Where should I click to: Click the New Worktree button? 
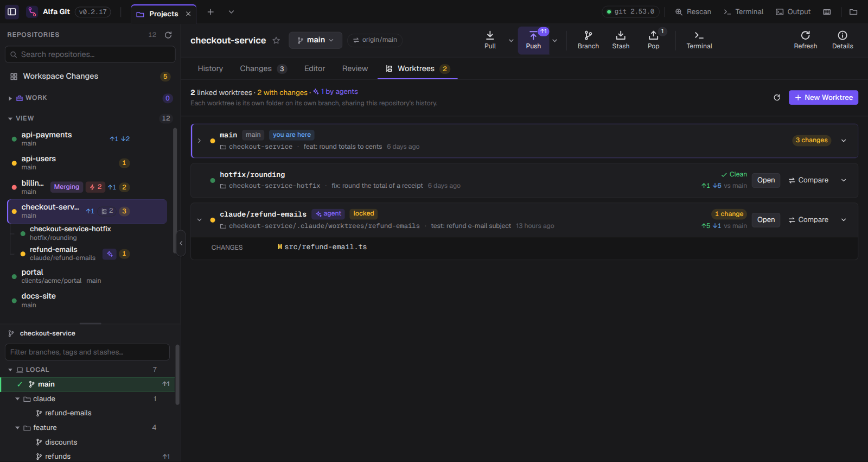(824, 98)
